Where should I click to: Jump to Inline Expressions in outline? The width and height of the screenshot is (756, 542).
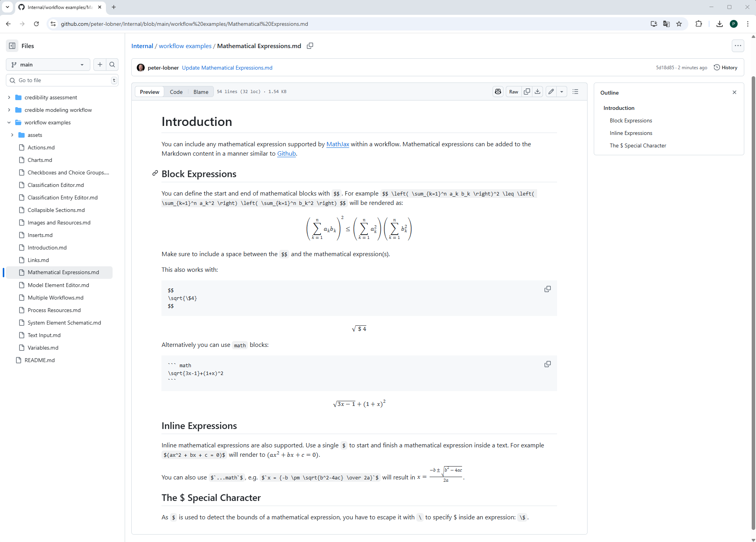click(631, 133)
